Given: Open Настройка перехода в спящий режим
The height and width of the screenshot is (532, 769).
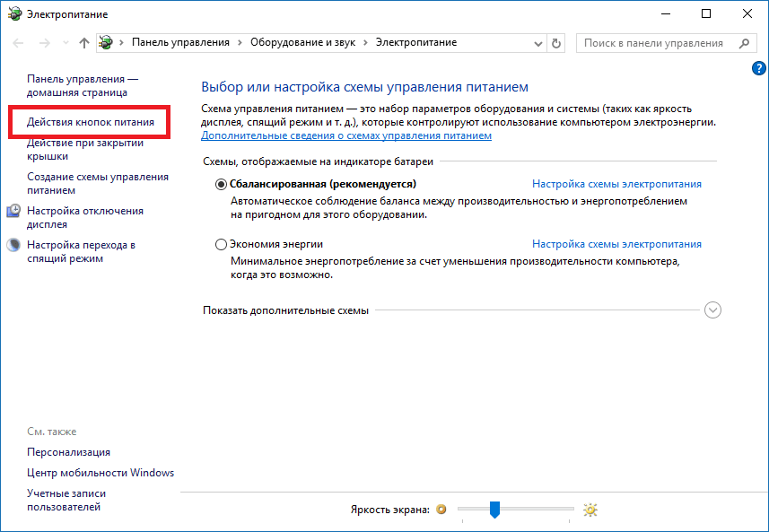Looking at the screenshot, I should tap(81, 251).
